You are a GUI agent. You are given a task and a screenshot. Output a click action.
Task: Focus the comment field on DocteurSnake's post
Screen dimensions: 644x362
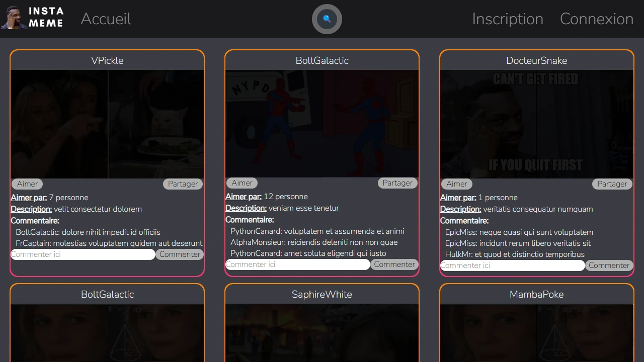pos(513,265)
